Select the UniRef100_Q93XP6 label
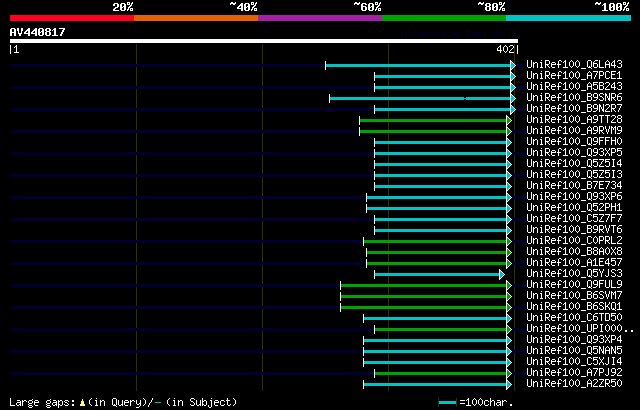This screenshot has height=410, width=640. pos(574,197)
